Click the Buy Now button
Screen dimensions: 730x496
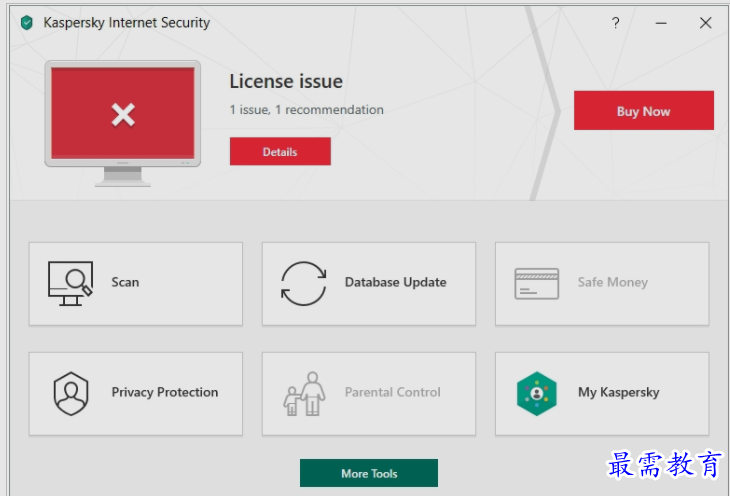pyautogui.click(x=643, y=111)
